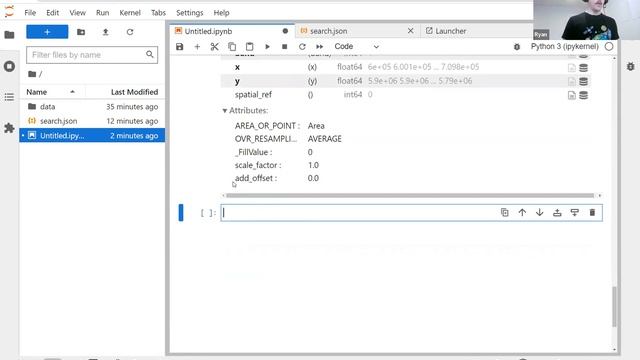Sort files by the Name column header
The image size is (640, 360).
pos(51,92)
